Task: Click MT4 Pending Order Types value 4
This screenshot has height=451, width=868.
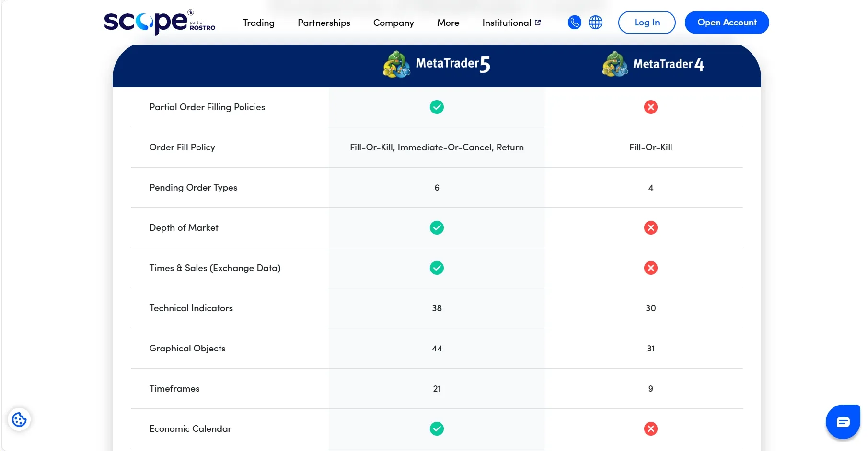Action: (651, 188)
